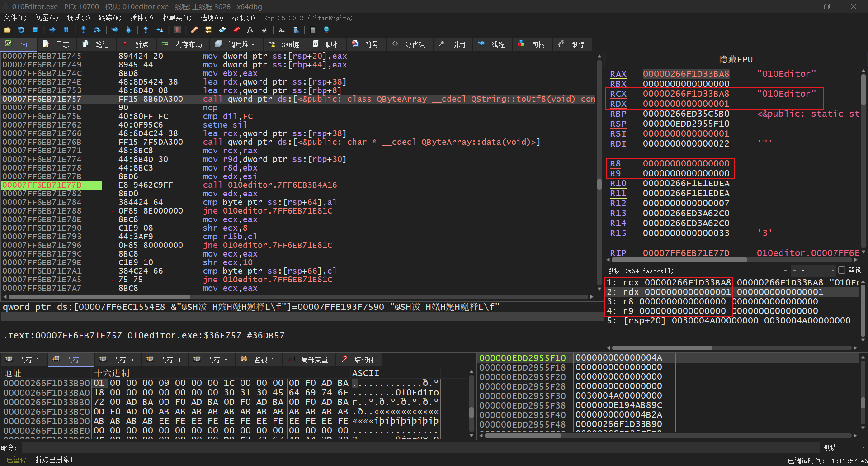Image resolution: width=868 pixels, height=466 pixels.
Task: Open the 调试(D) menu
Action: pos(78,18)
